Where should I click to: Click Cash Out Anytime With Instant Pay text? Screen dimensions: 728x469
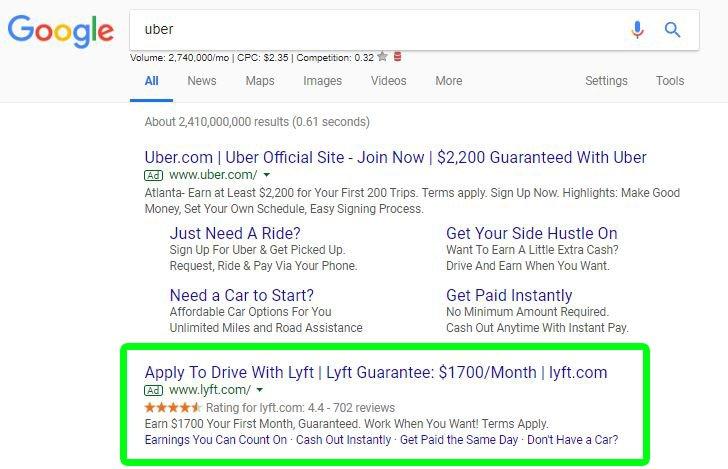coord(537,328)
